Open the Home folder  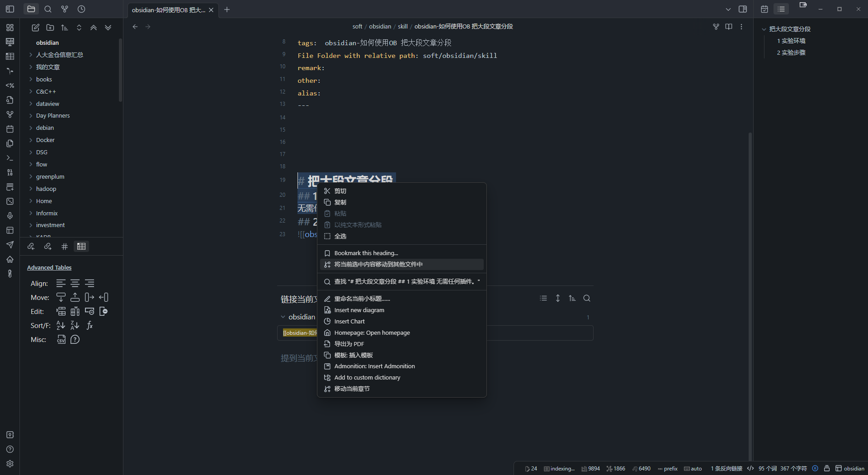pos(44,201)
